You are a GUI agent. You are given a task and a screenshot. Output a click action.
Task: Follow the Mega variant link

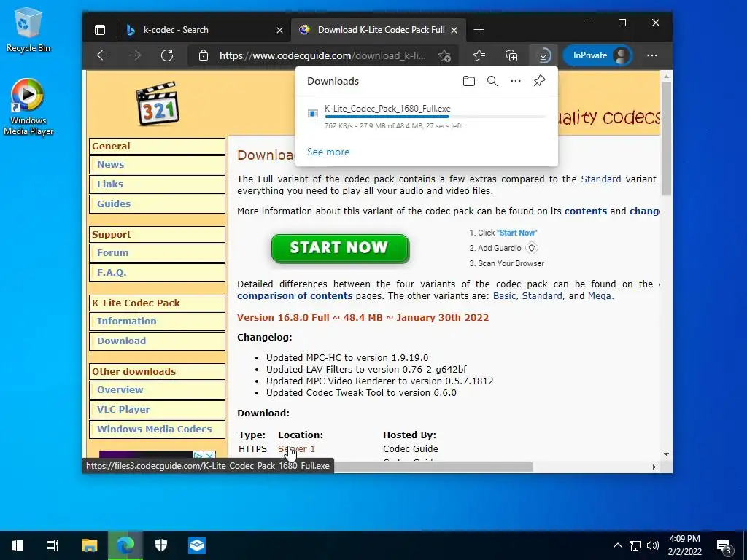click(600, 296)
